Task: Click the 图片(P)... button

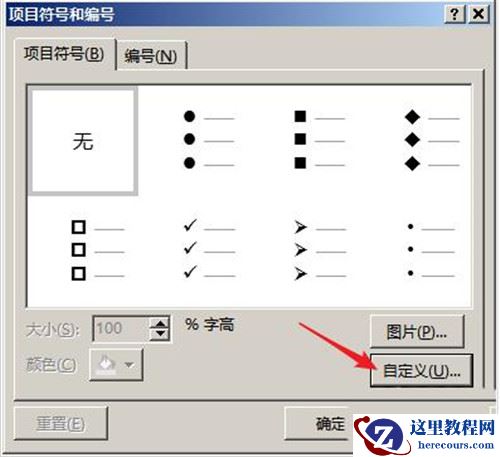Action: (x=417, y=332)
